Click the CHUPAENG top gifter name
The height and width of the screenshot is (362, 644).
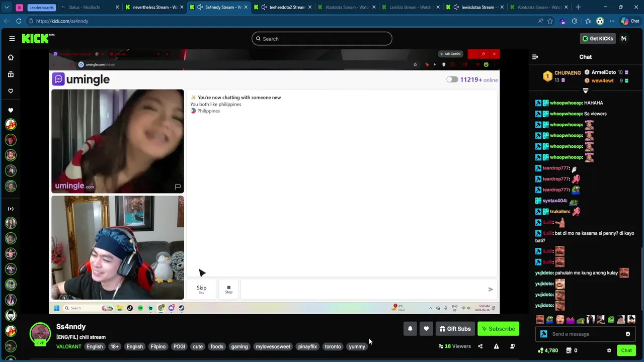pyautogui.click(x=568, y=73)
